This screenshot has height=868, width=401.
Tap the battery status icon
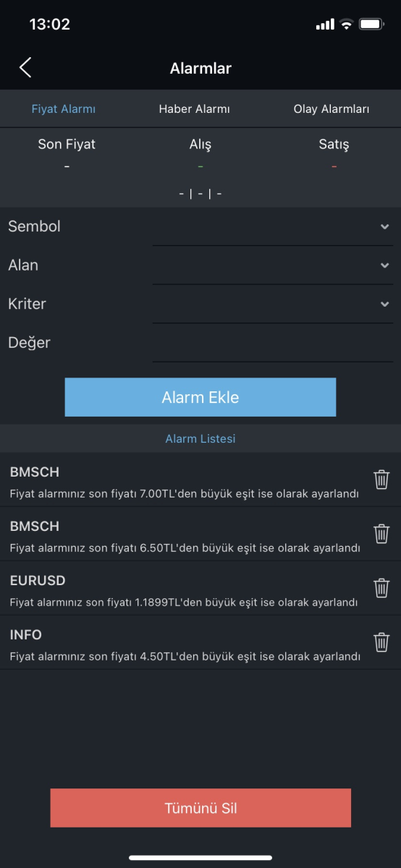[x=371, y=25]
